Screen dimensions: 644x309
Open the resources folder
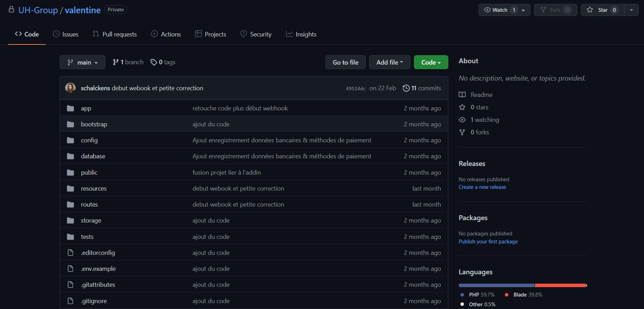[x=94, y=189]
